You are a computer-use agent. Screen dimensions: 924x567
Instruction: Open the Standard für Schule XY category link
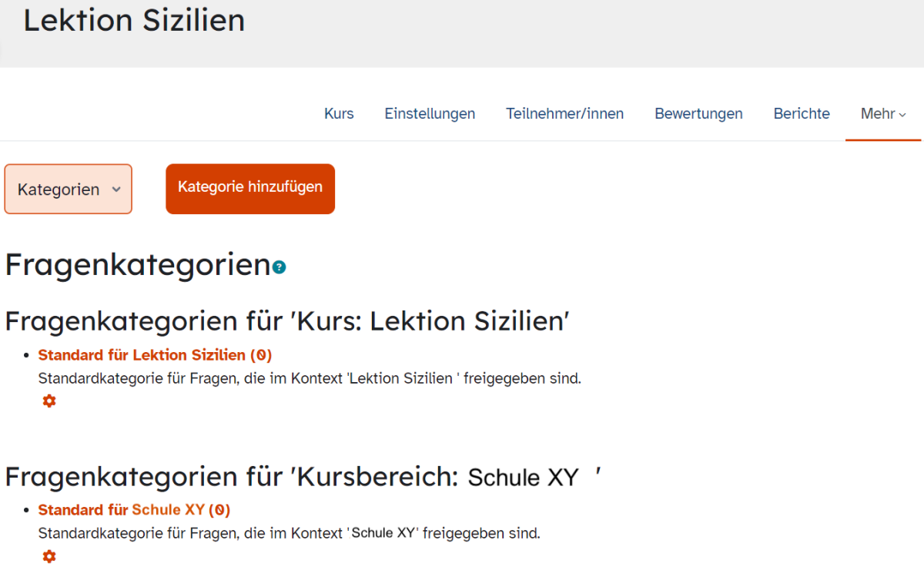[134, 510]
